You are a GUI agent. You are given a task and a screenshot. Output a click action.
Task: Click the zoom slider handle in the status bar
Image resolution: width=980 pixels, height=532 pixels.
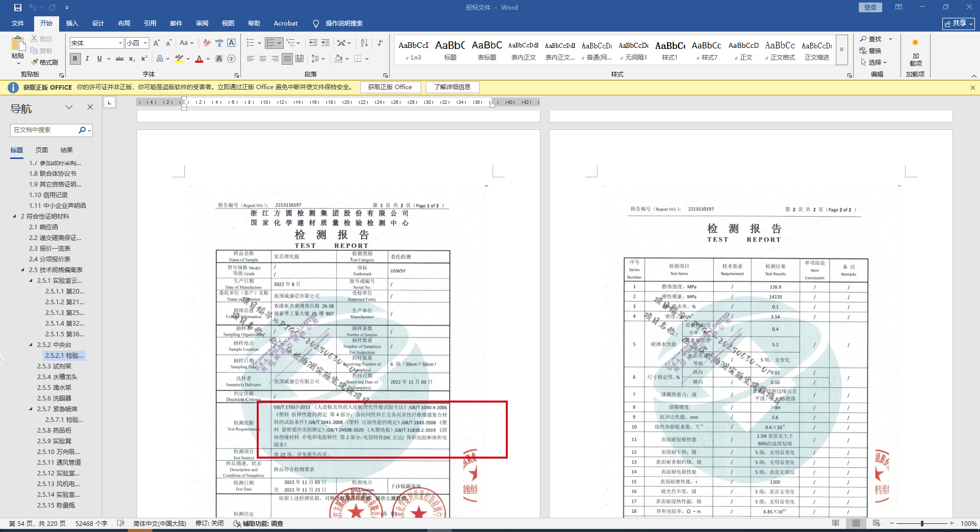pos(922,523)
